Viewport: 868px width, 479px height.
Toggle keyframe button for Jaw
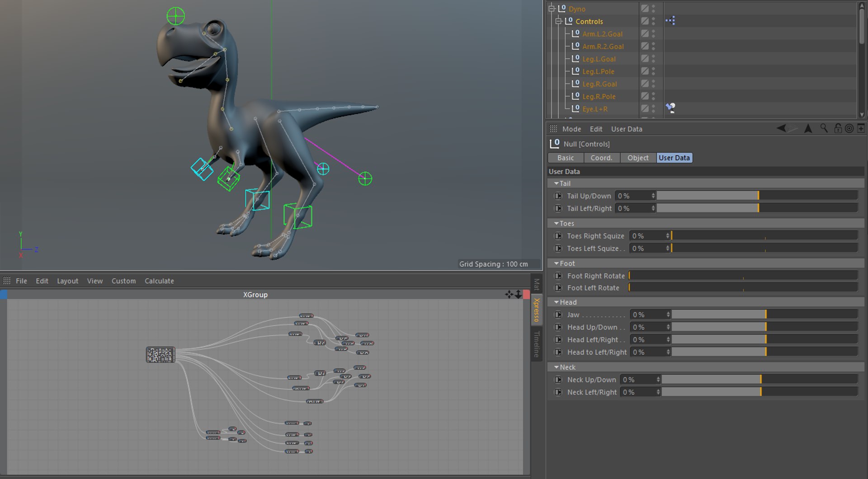[x=558, y=315]
